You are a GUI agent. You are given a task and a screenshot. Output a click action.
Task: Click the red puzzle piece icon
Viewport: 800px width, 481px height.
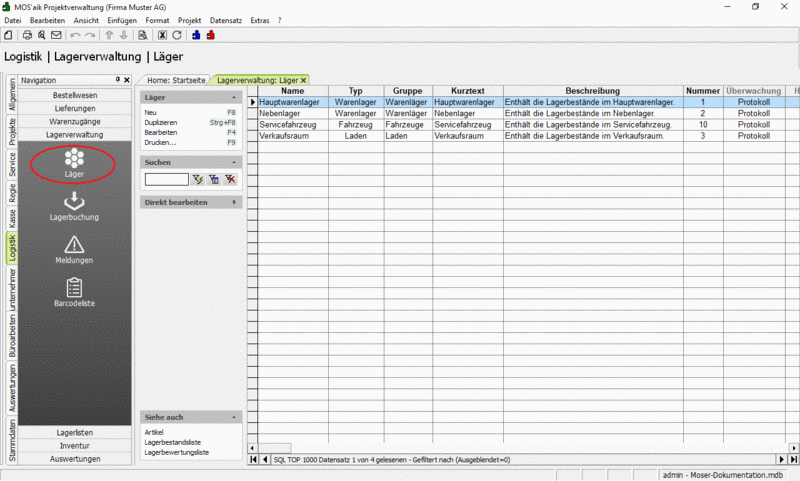click(211, 35)
